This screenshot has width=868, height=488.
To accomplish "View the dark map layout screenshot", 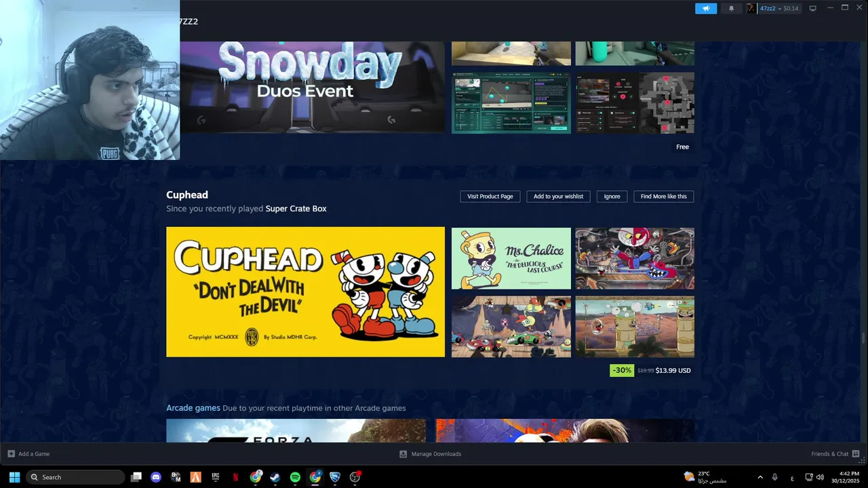I will pos(635,103).
